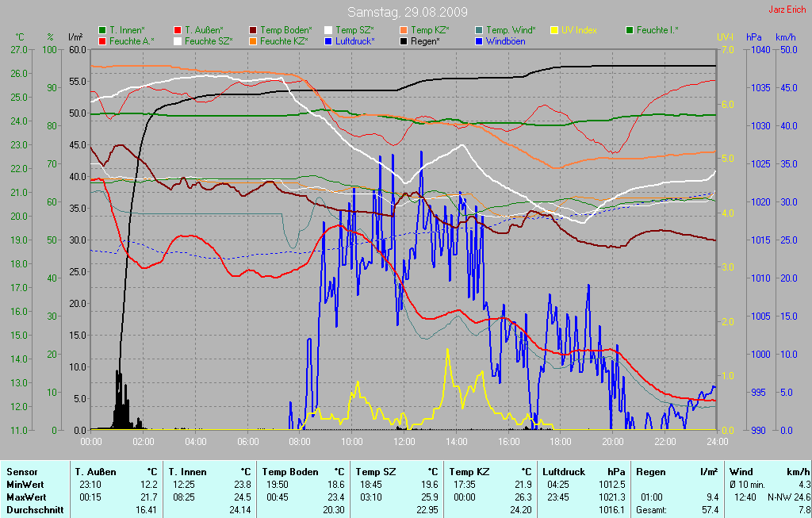Click the teal Temp. Wind* legend swatch
This screenshot has height=518, width=812.
[479, 31]
